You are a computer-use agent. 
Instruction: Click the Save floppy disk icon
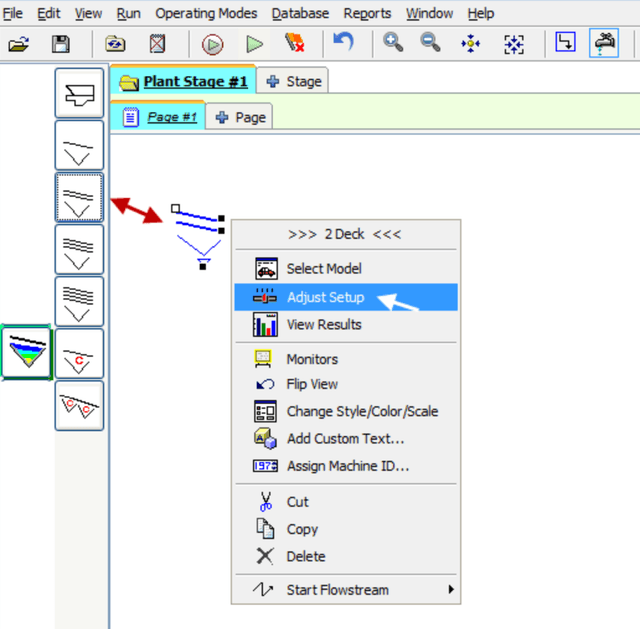click(x=61, y=44)
